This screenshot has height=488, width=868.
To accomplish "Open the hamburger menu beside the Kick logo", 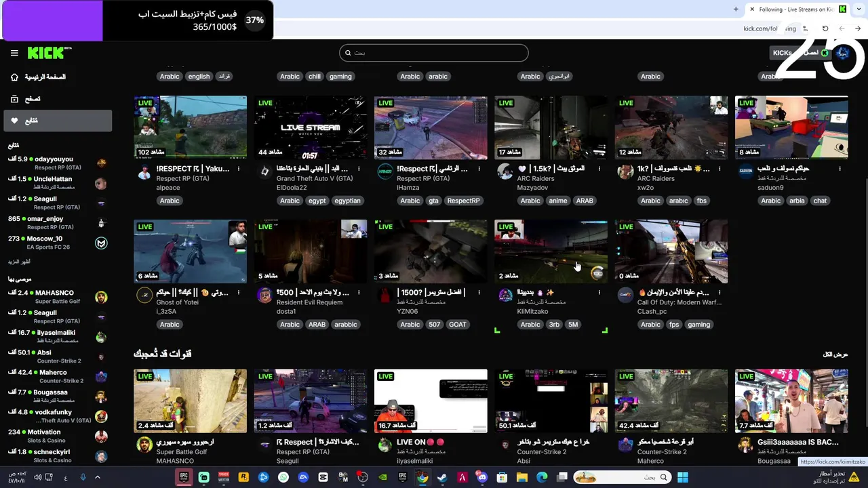I will pyautogui.click(x=14, y=53).
